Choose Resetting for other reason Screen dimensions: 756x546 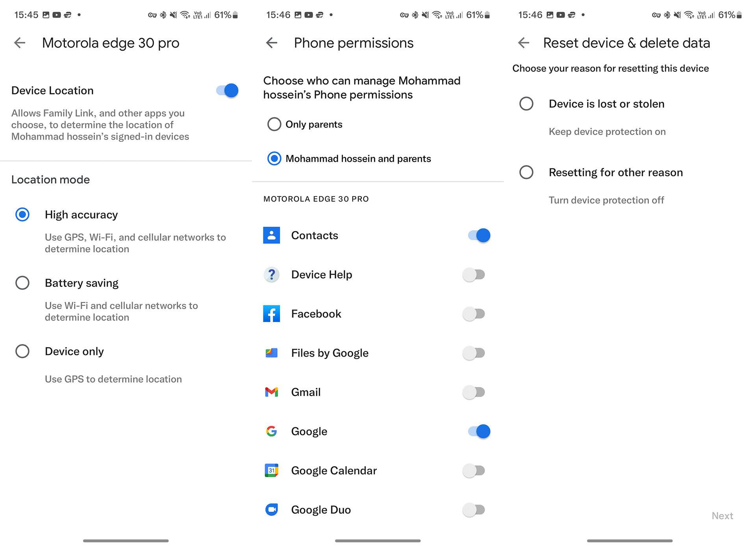(526, 172)
